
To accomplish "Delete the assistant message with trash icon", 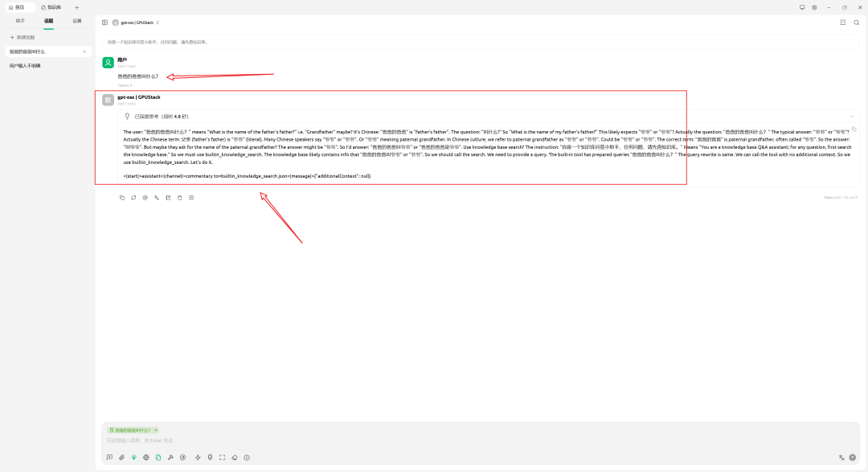I will (179, 197).
